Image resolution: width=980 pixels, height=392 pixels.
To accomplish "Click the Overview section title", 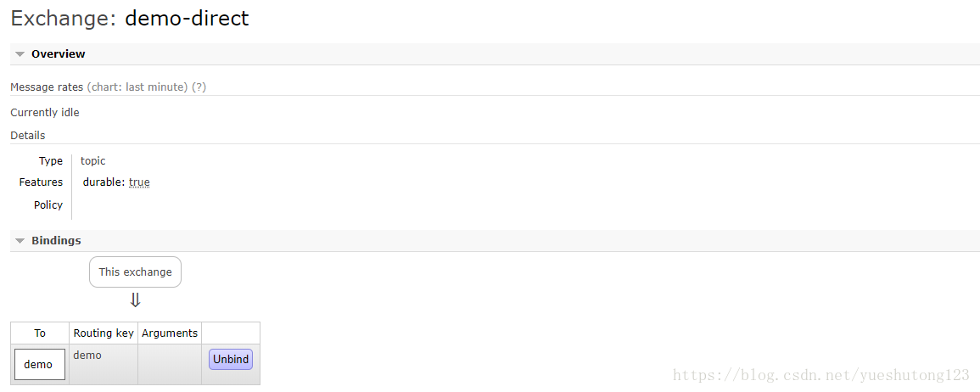I will [x=58, y=54].
